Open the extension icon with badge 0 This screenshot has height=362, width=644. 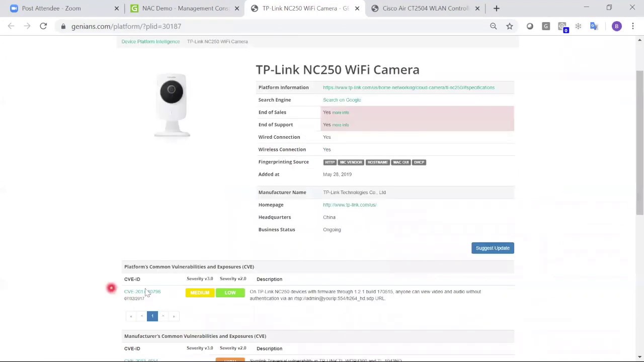[x=562, y=27]
